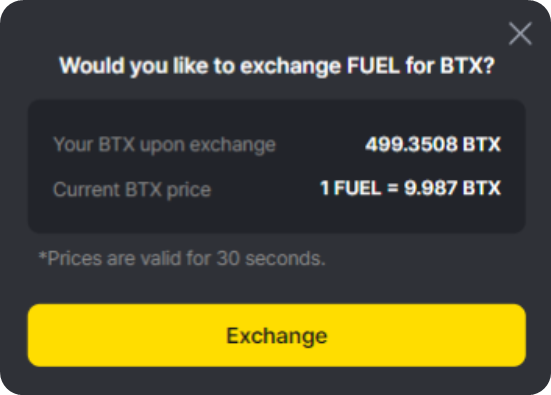Click the equals sign in the rate

(393, 188)
